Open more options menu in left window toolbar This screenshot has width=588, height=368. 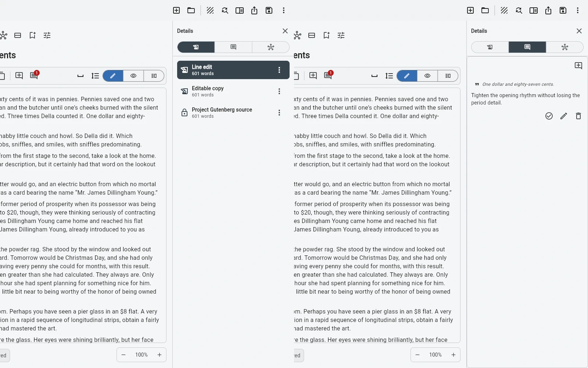pos(284,10)
